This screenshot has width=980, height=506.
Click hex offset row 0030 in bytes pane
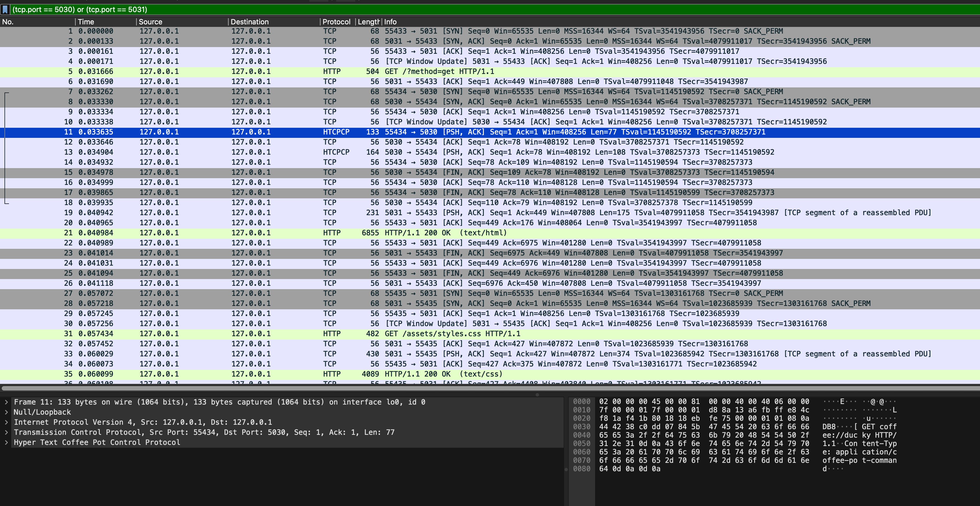582,427
